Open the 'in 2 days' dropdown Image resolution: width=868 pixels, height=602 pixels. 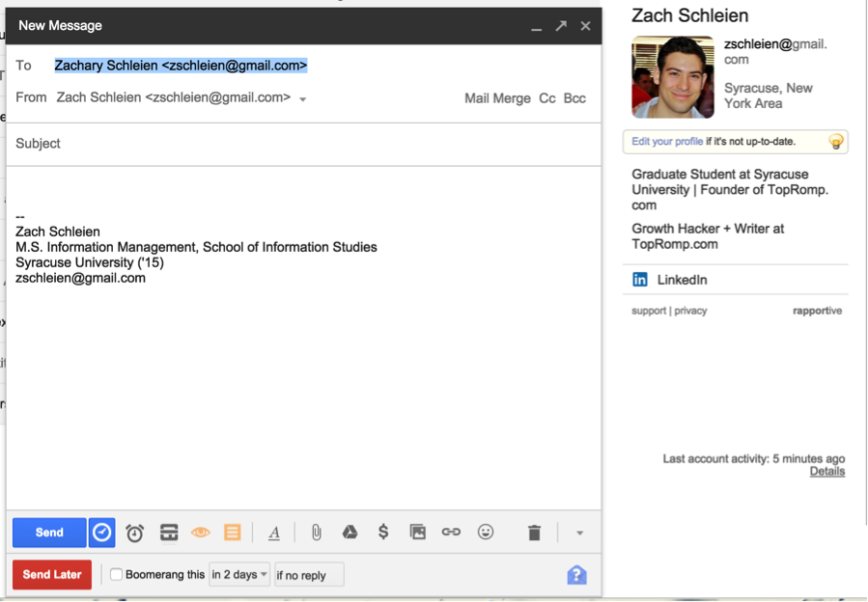coord(239,574)
